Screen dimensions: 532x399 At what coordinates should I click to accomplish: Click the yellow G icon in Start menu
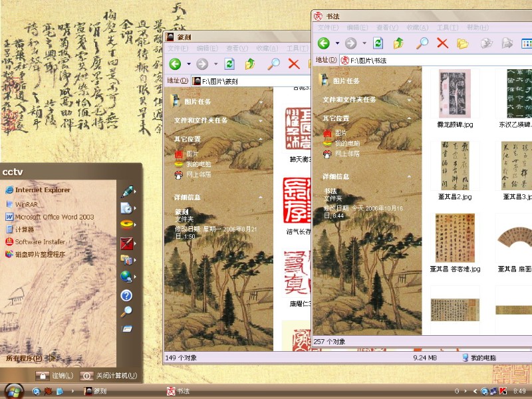(x=126, y=225)
